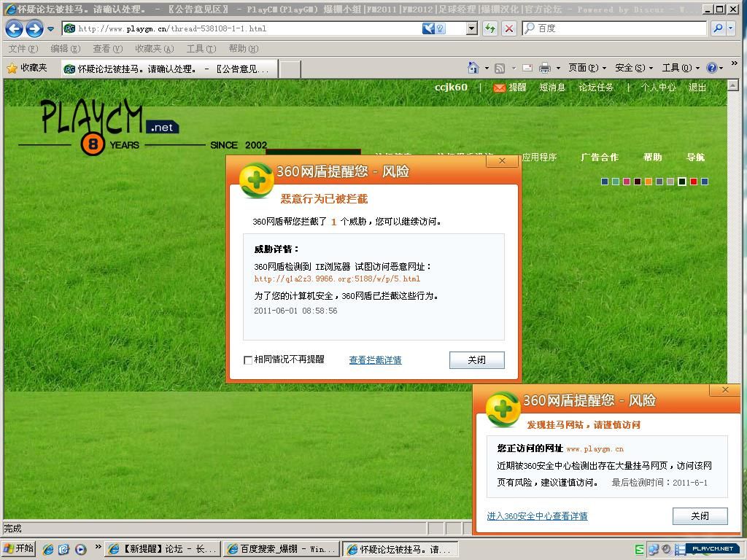Check the 相同情况不再提醒 checkbox
This screenshot has width=747, height=560.
click(248, 360)
